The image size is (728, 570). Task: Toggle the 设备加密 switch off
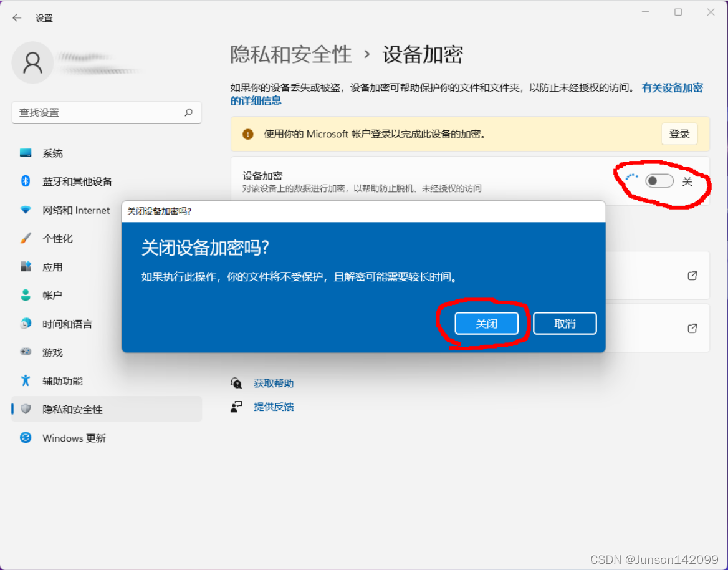point(658,181)
